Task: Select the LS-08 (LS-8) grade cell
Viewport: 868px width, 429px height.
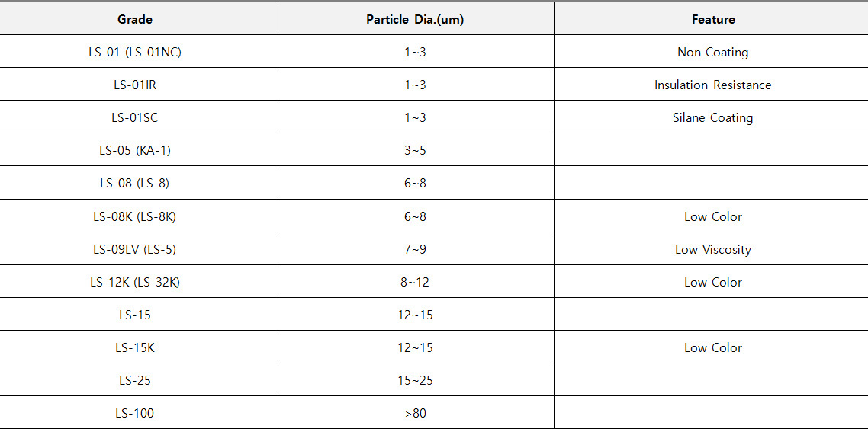Action: [x=135, y=184]
